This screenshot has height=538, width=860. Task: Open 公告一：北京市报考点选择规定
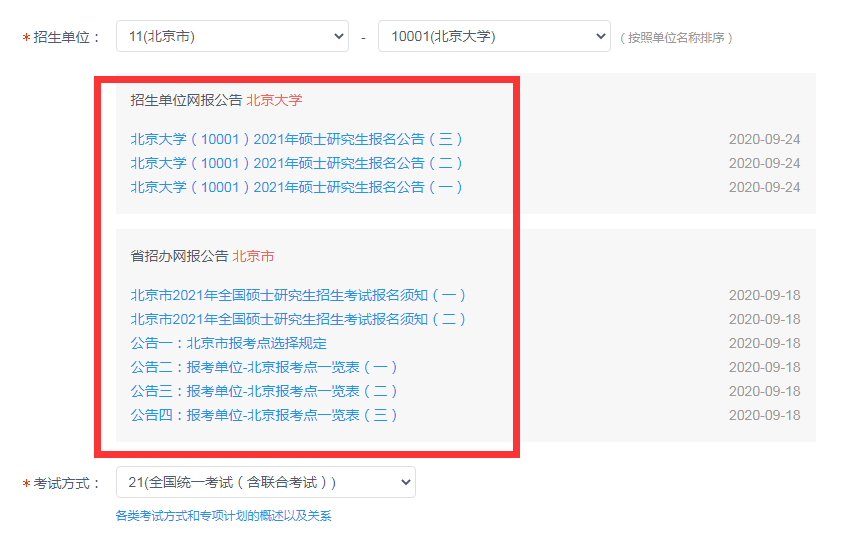tap(229, 343)
